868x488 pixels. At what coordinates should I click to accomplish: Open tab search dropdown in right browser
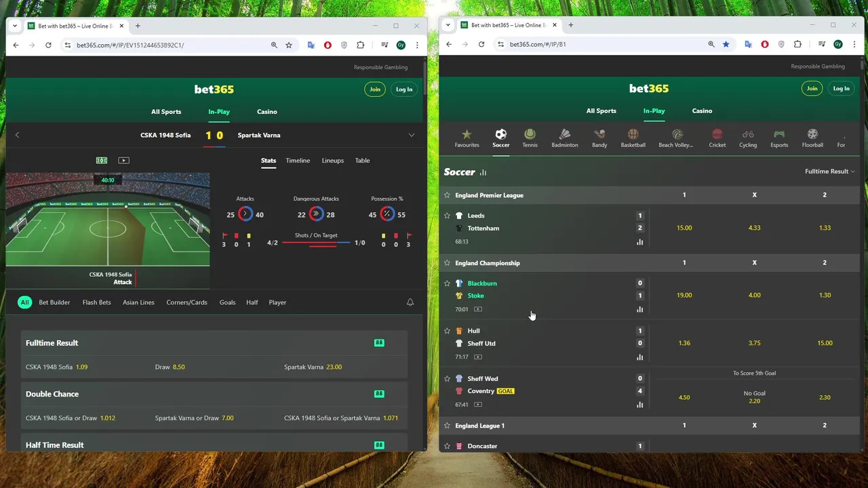(448, 25)
